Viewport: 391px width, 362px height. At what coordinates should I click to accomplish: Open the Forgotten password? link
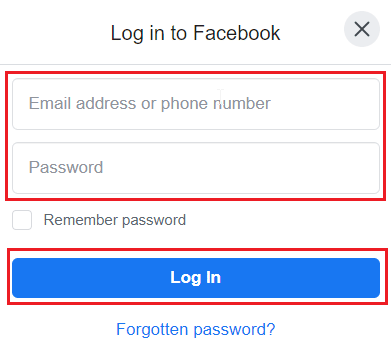click(x=196, y=330)
